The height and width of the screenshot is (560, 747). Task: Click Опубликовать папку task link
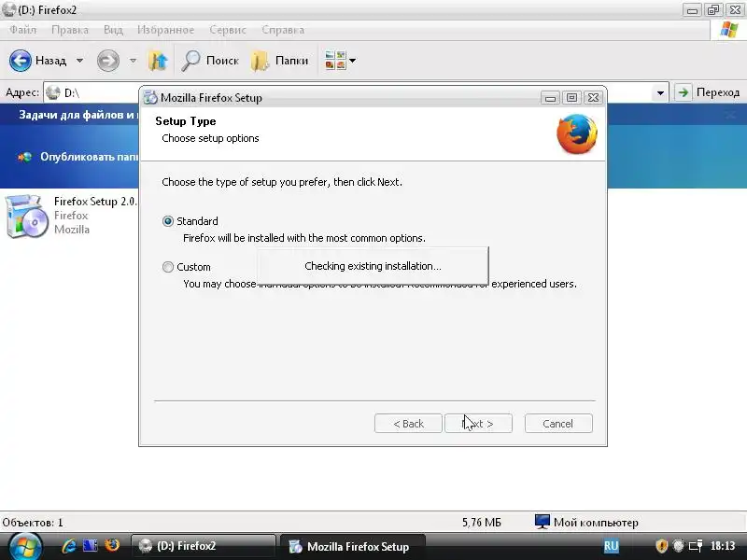(78, 157)
